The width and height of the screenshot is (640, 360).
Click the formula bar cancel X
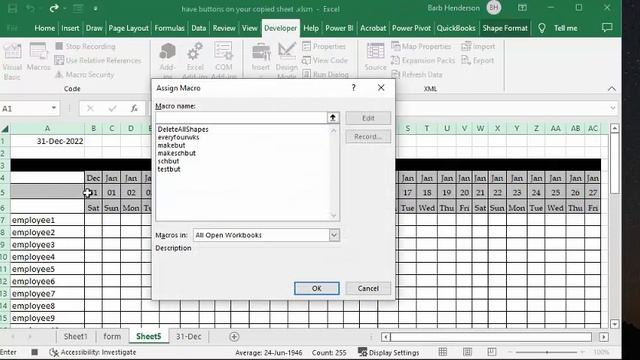[90, 108]
